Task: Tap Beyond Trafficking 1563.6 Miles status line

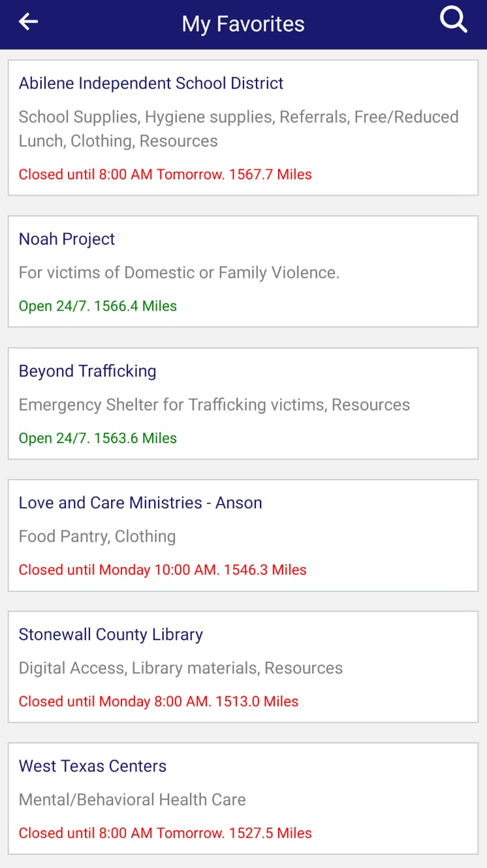Action: coord(97,438)
